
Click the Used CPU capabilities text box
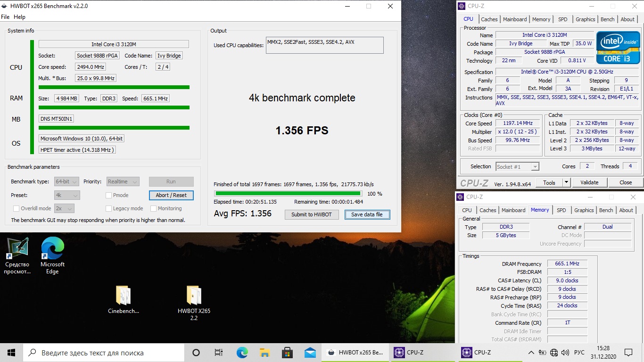click(x=325, y=45)
